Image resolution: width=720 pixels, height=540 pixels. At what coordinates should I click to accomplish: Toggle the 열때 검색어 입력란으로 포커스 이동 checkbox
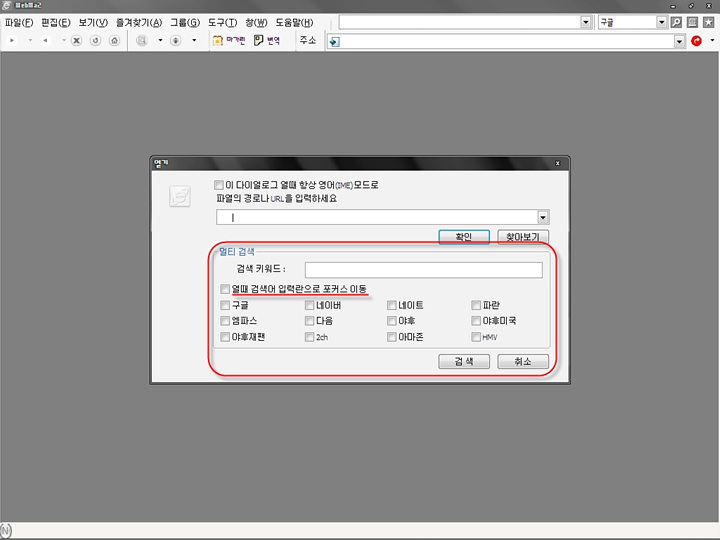tap(225, 289)
